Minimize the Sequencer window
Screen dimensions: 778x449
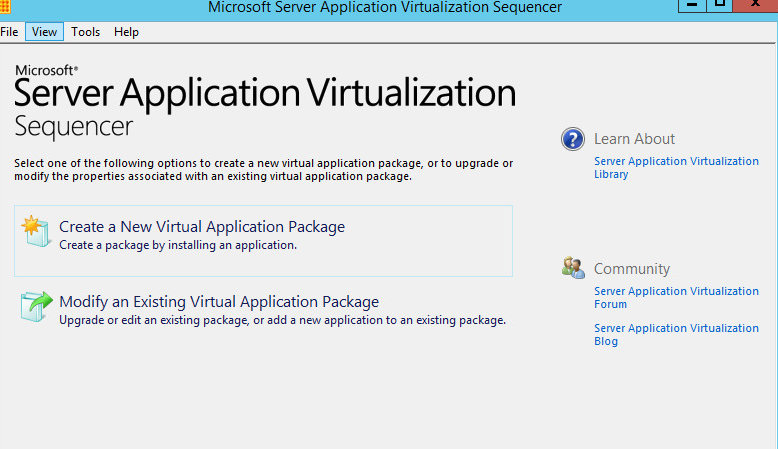point(692,5)
